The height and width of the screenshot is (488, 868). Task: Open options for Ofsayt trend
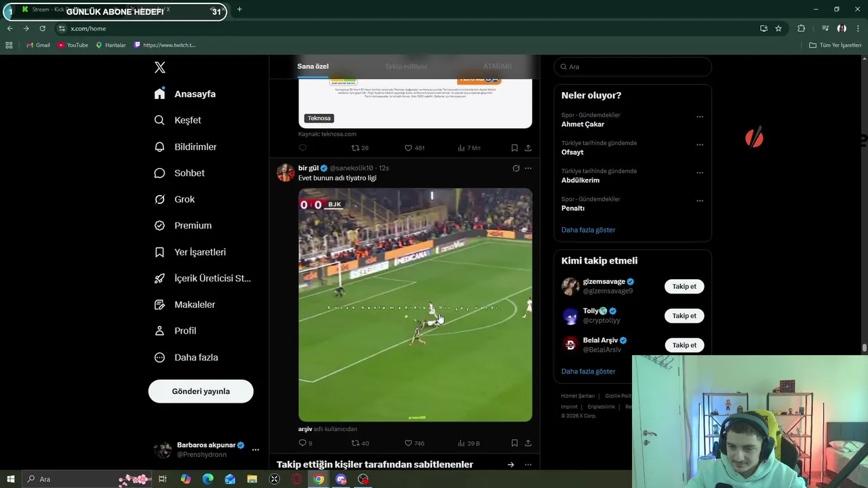pos(700,144)
